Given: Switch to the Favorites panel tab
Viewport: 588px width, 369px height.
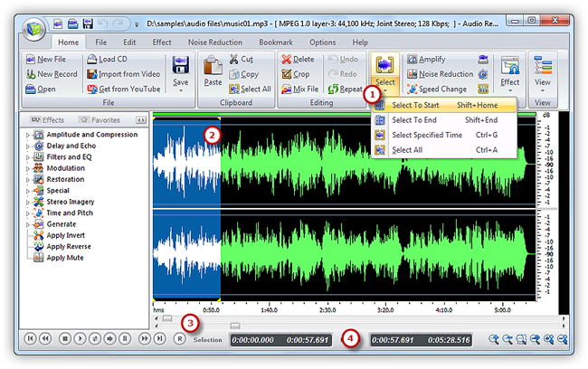Looking at the screenshot, I should 100,120.
